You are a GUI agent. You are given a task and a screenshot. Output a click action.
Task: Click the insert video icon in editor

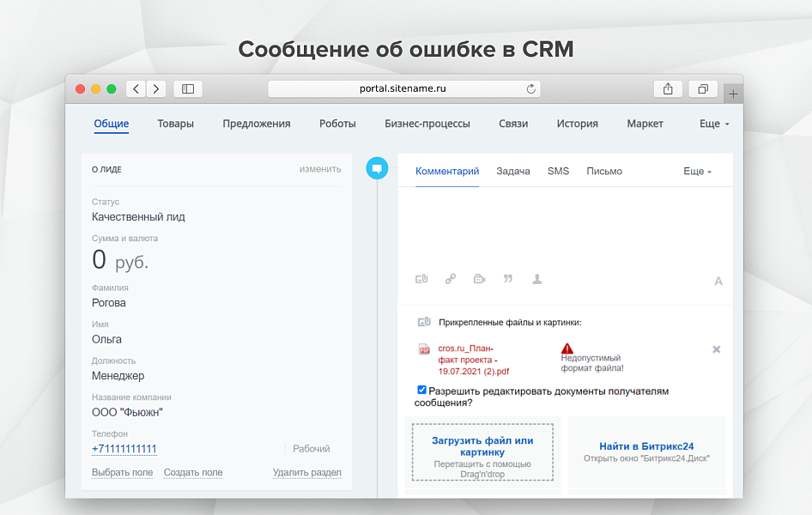tap(479, 279)
